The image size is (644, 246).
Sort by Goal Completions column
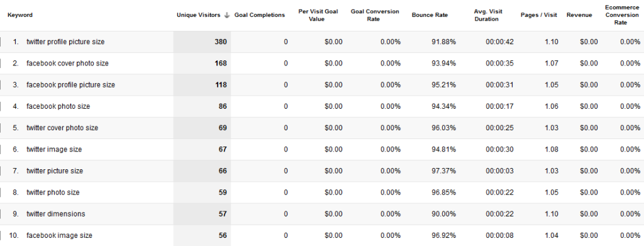point(260,15)
